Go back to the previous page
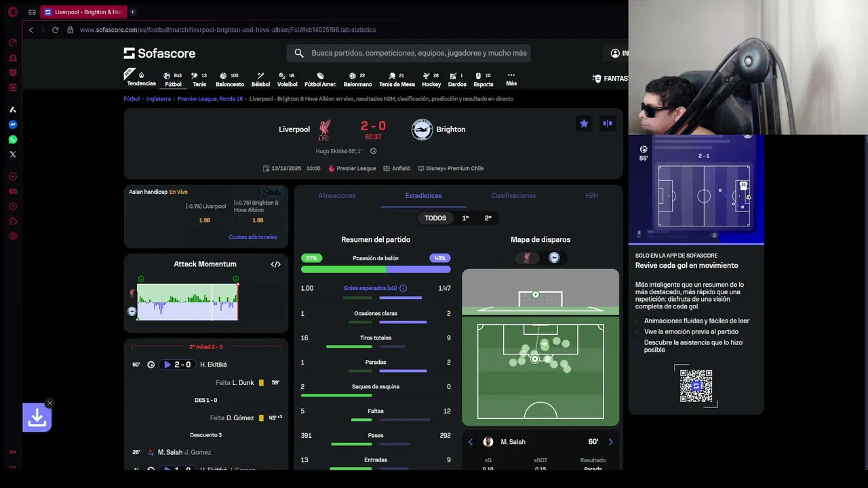868x488 pixels. click(31, 30)
